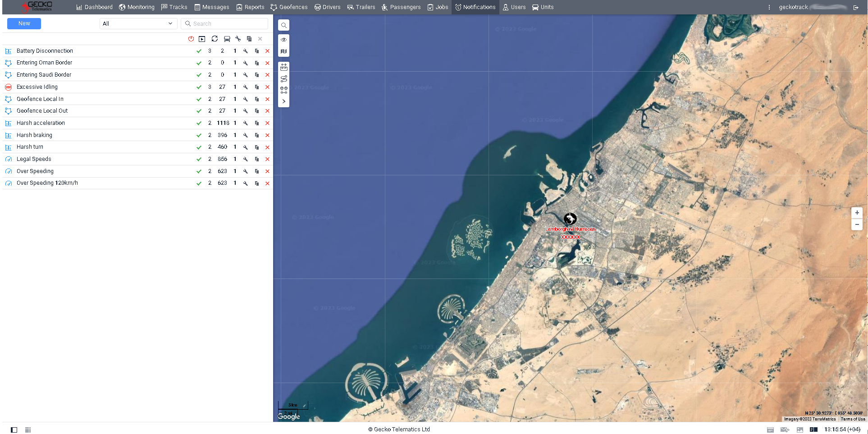868x434 pixels.
Task: Select the map layers icon in the map toolbar
Action: tap(283, 51)
